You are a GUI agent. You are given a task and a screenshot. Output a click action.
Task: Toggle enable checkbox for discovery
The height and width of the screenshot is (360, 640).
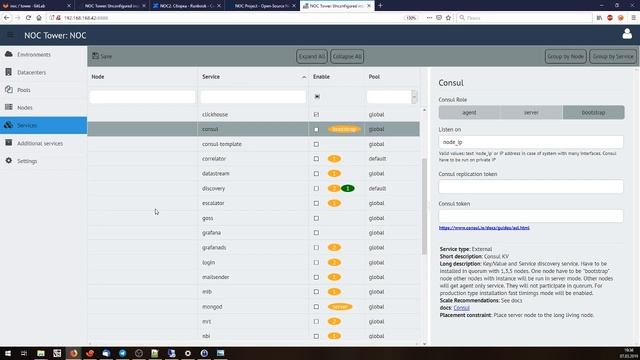pos(316,189)
